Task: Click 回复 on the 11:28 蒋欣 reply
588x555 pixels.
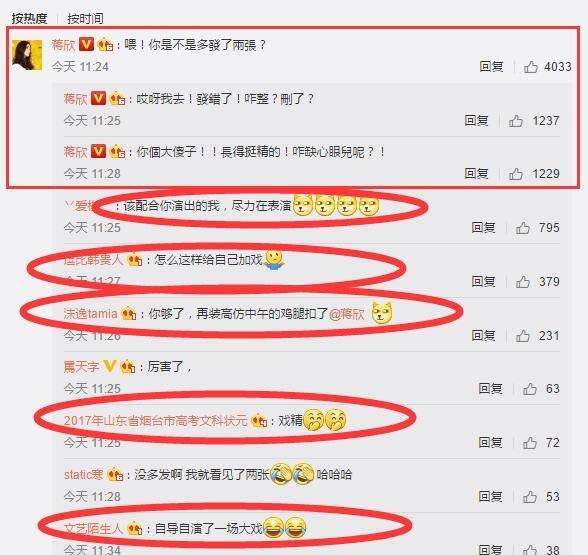Action: click(x=476, y=173)
